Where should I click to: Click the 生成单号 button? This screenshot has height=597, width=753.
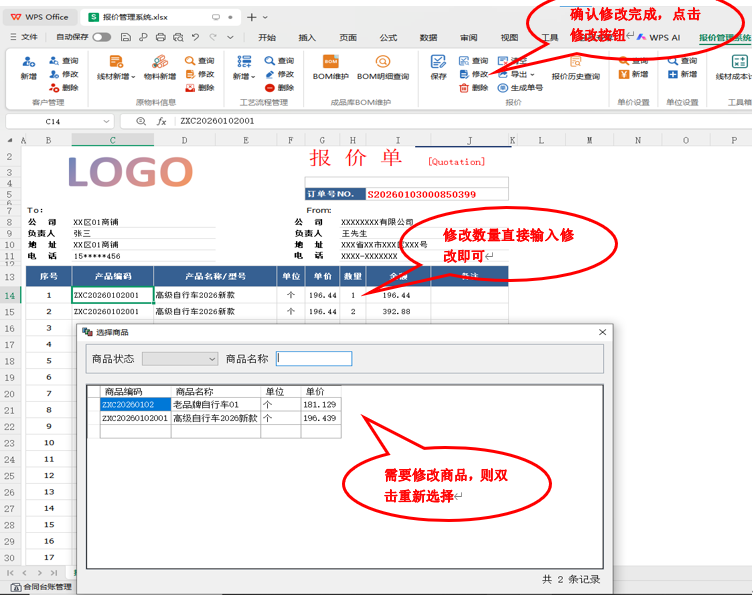point(521,87)
